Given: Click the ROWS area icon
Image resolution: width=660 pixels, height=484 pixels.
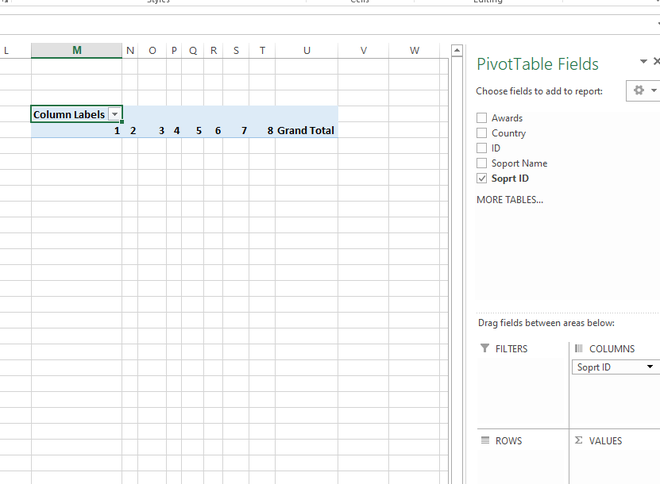Looking at the screenshot, I should tap(485, 440).
